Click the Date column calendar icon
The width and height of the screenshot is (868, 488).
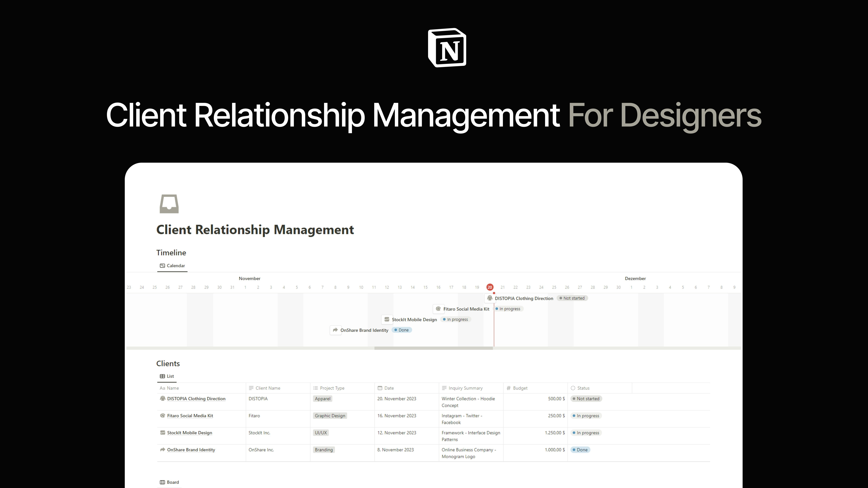point(380,388)
